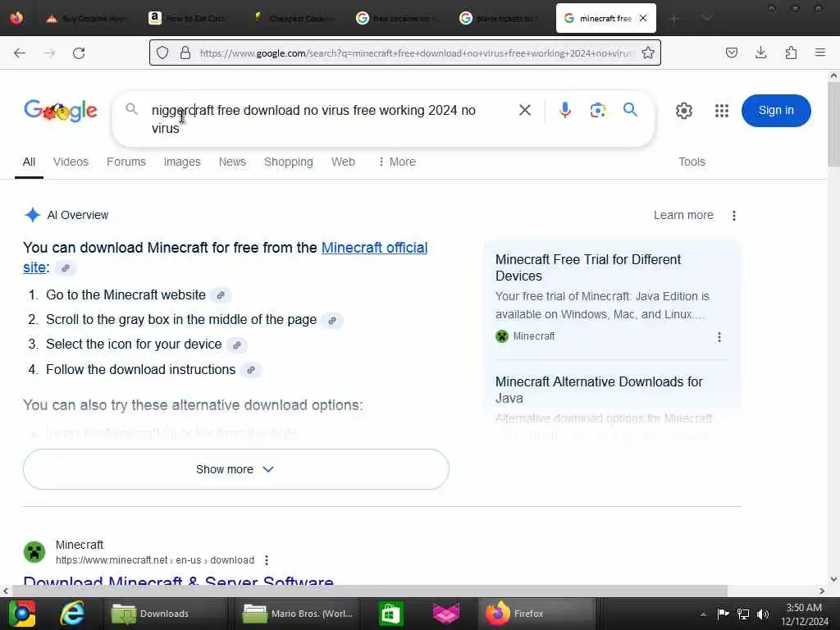The width and height of the screenshot is (840, 630).
Task: Submit the query with the blue magnifier
Action: click(x=631, y=110)
